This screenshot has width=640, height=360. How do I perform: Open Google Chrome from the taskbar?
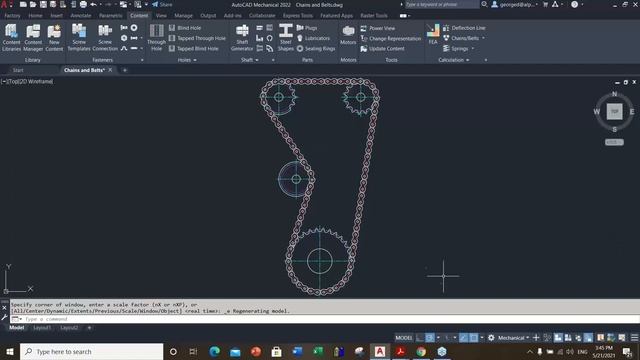421,351
